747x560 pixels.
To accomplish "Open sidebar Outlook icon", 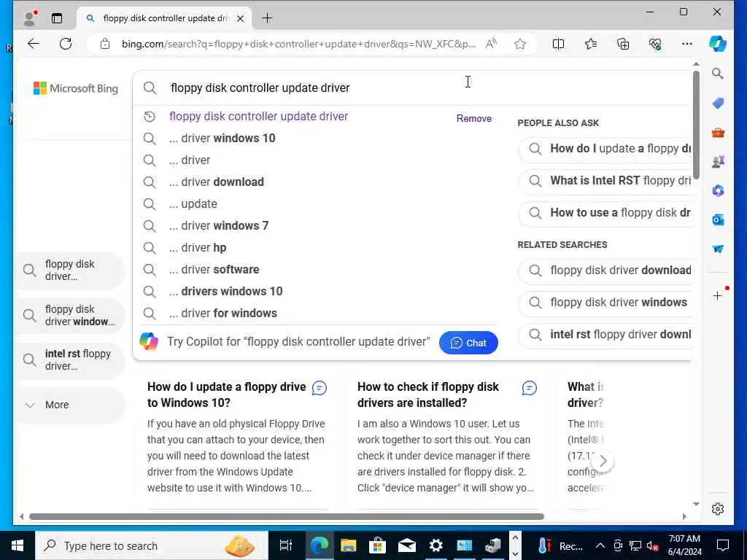I will (x=718, y=219).
